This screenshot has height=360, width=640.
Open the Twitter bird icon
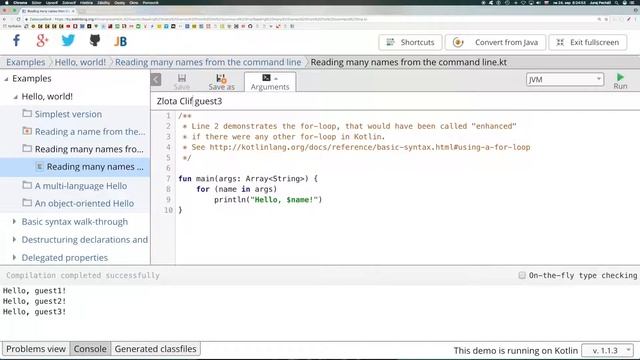68,41
